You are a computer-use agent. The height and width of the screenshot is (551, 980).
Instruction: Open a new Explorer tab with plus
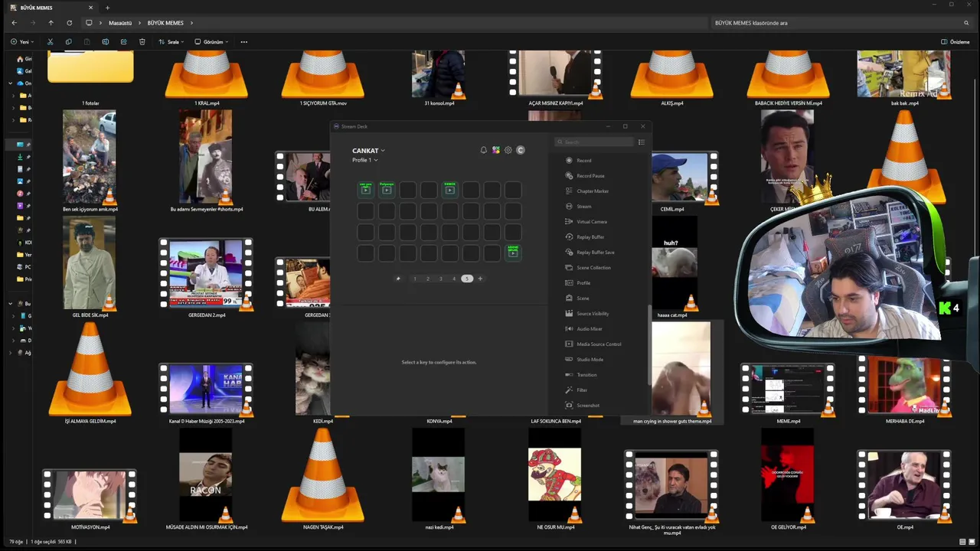(x=107, y=8)
